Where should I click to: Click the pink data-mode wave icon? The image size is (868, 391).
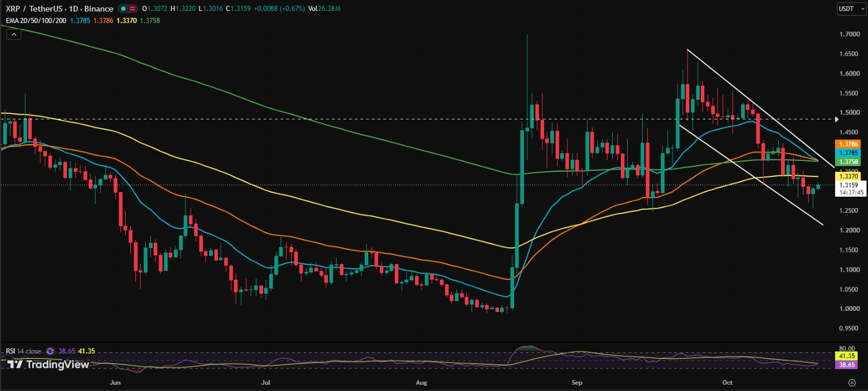click(x=133, y=9)
